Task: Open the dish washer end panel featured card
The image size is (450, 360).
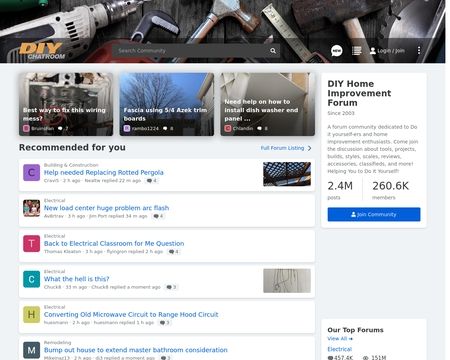Action: pyautogui.click(x=267, y=104)
